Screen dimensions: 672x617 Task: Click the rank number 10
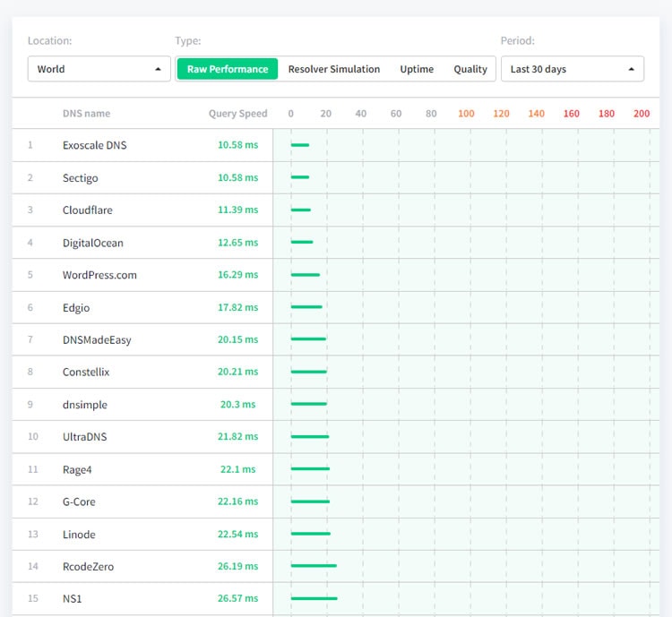pyautogui.click(x=33, y=437)
